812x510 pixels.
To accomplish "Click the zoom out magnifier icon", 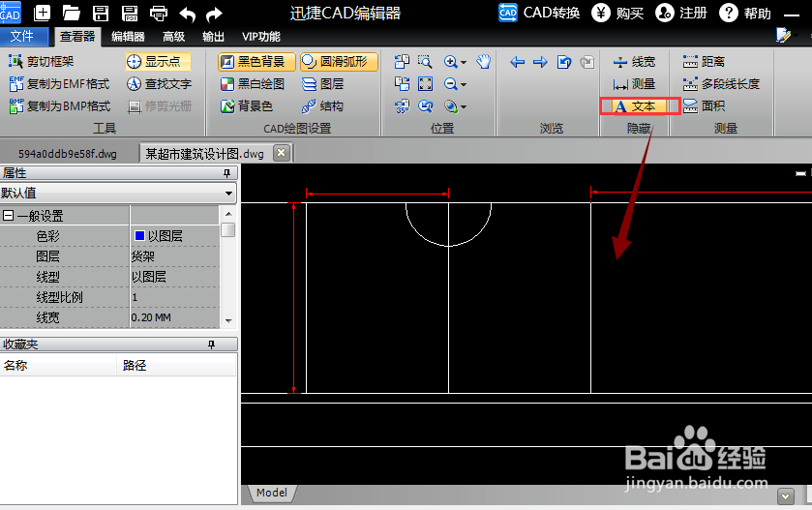I will coord(451,84).
